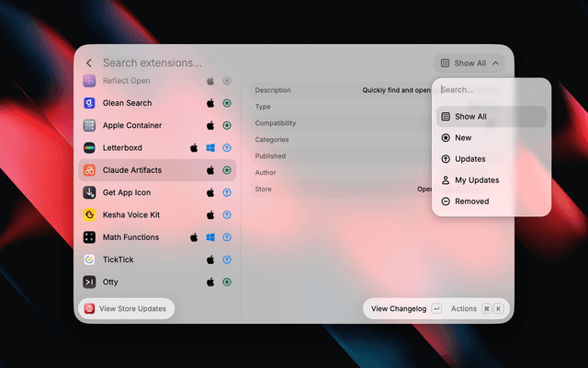
Task: Click the Claude Artifacts app icon
Action: pos(89,170)
